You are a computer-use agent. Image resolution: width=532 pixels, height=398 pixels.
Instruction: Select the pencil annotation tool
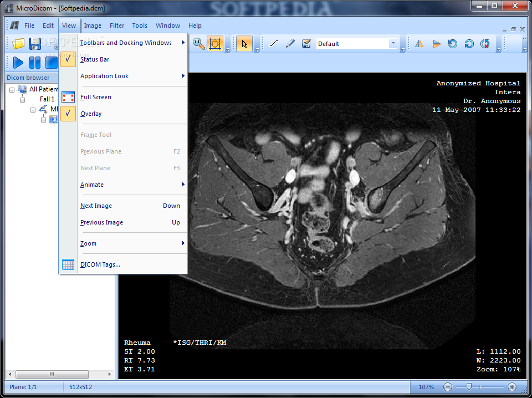[x=290, y=44]
